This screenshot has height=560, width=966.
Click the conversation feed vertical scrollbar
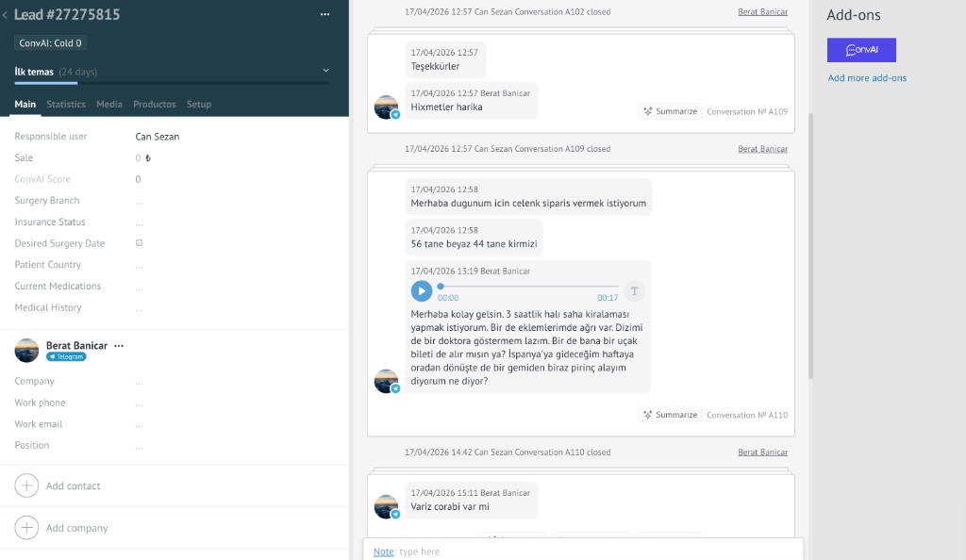click(810, 246)
